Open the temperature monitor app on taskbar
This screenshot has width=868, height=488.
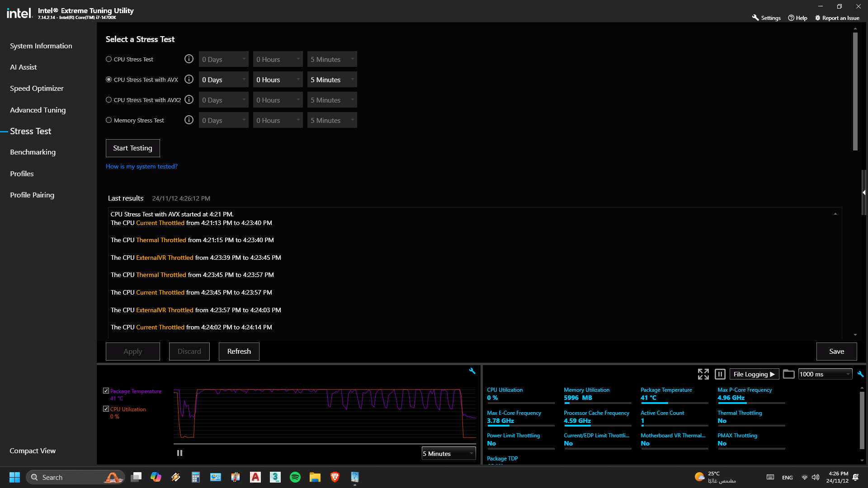click(236, 477)
